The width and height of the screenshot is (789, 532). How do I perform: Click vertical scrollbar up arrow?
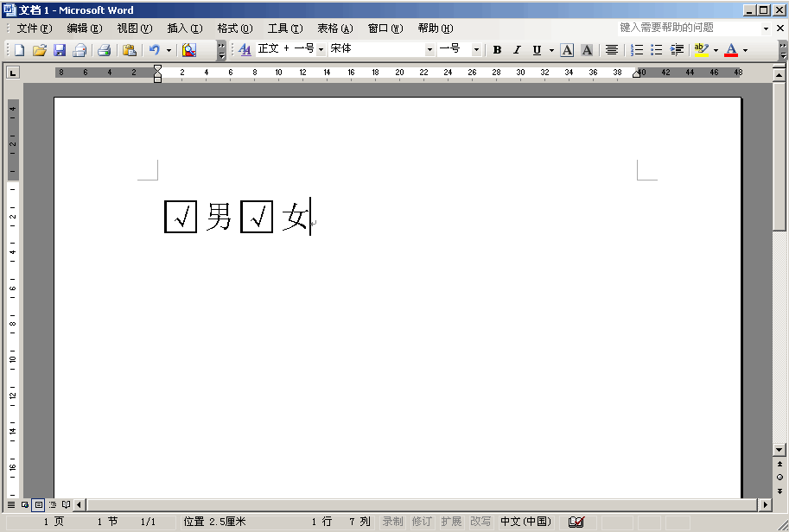[779, 75]
